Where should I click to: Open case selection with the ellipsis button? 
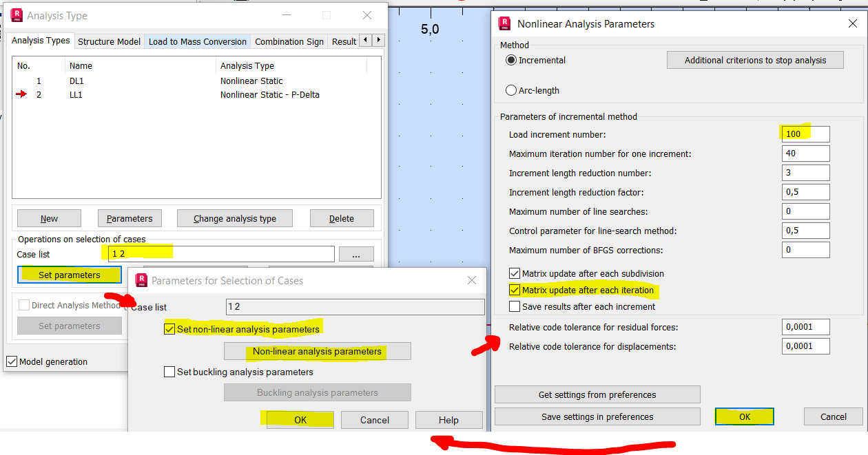click(355, 254)
